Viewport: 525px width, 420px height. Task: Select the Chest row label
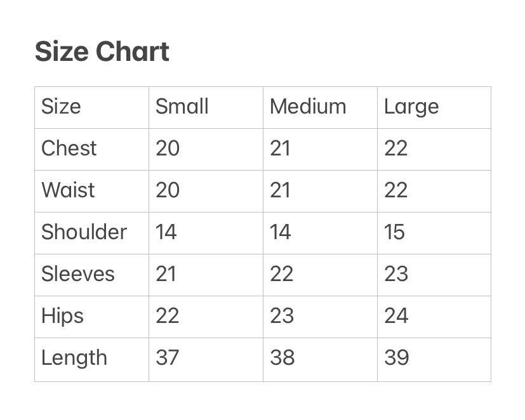pyautogui.click(x=69, y=148)
